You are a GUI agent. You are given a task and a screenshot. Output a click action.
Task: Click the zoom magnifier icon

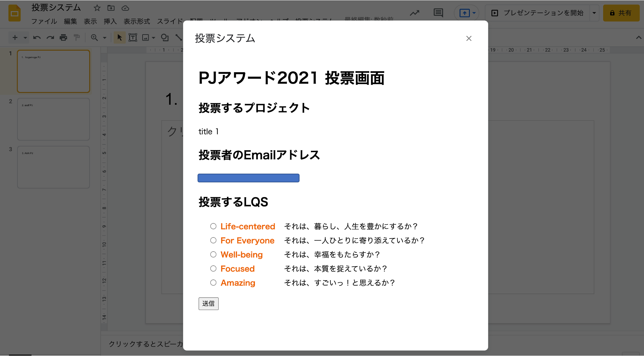pos(95,38)
